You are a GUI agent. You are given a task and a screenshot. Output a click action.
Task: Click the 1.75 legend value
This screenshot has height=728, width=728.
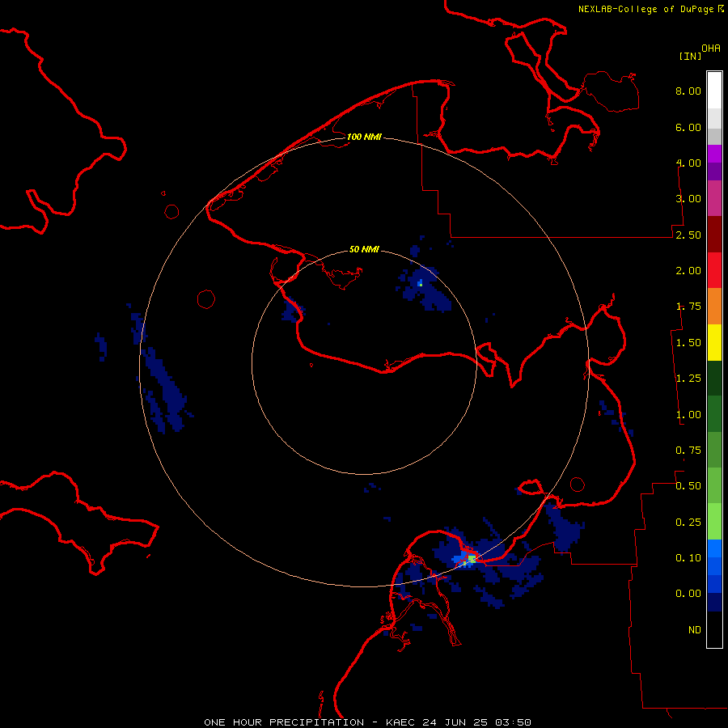688,307
